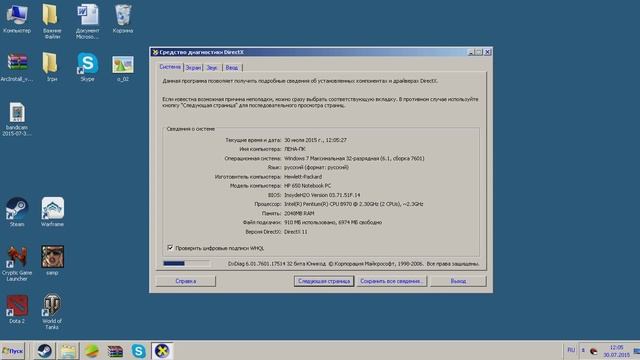Click the green-orange round taskbar icon
The image size is (640, 360).
click(x=91, y=351)
